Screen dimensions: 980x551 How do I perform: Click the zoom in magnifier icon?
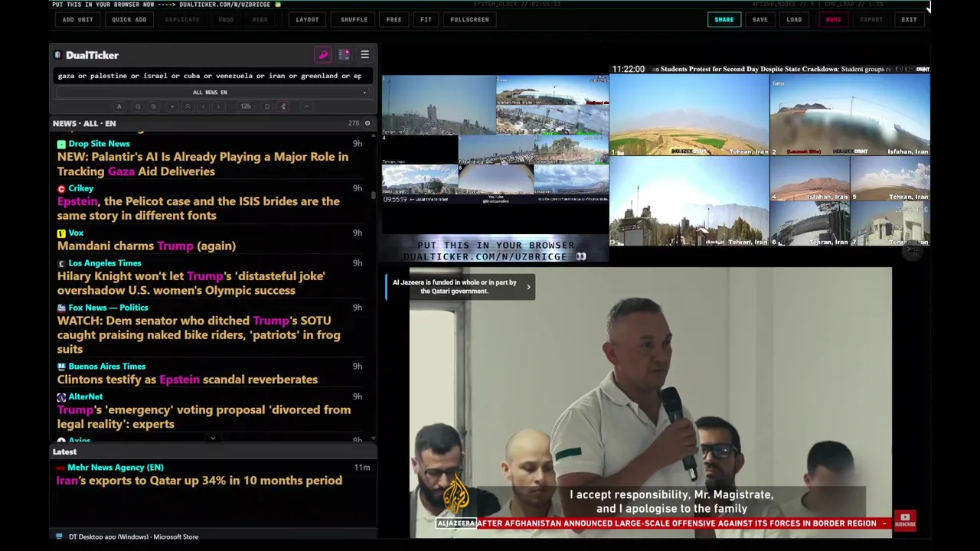(154, 106)
